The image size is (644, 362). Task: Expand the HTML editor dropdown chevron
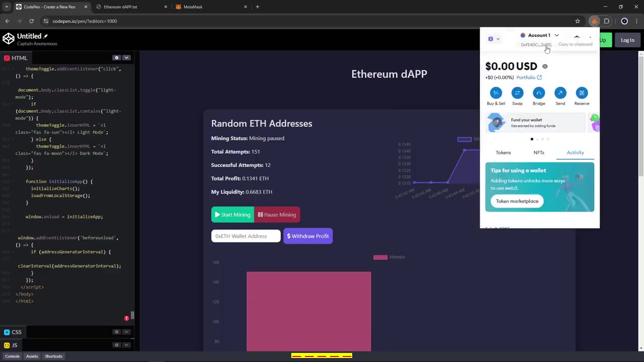[x=127, y=58]
